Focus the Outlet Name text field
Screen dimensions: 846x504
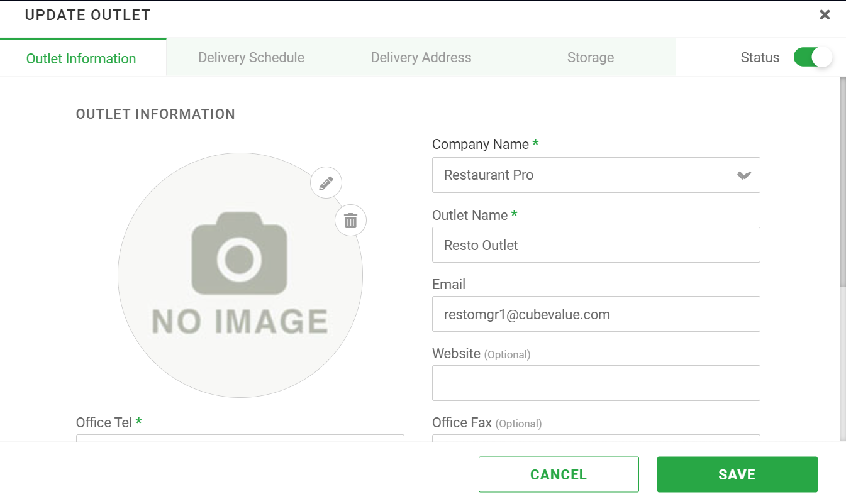pyautogui.click(x=596, y=245)
